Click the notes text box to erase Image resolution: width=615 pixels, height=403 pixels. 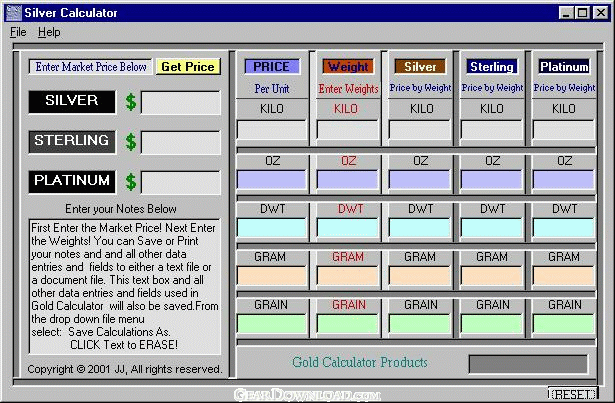pos(124,286)
